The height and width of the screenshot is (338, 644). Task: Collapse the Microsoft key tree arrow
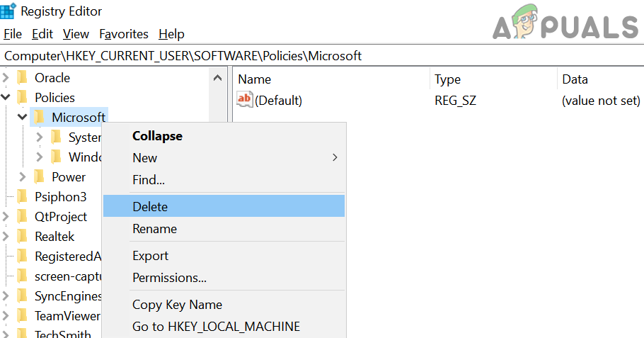pos(23,118)
